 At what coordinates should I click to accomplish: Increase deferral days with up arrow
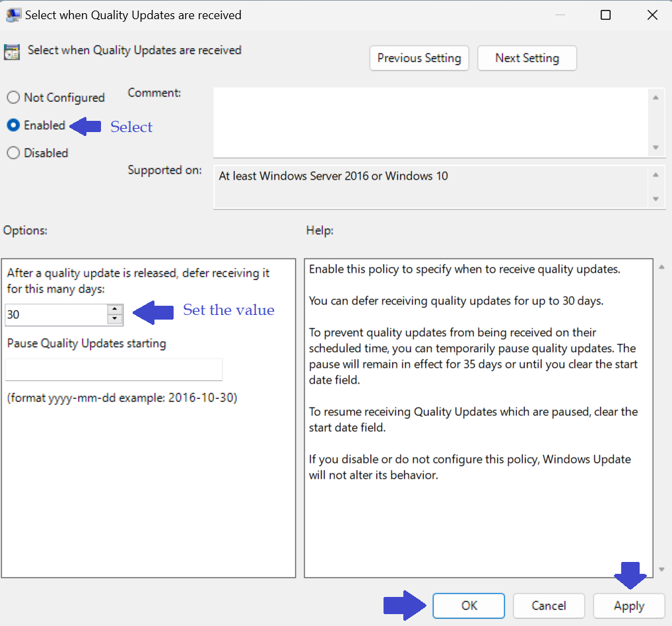click(x=116, y=310)
